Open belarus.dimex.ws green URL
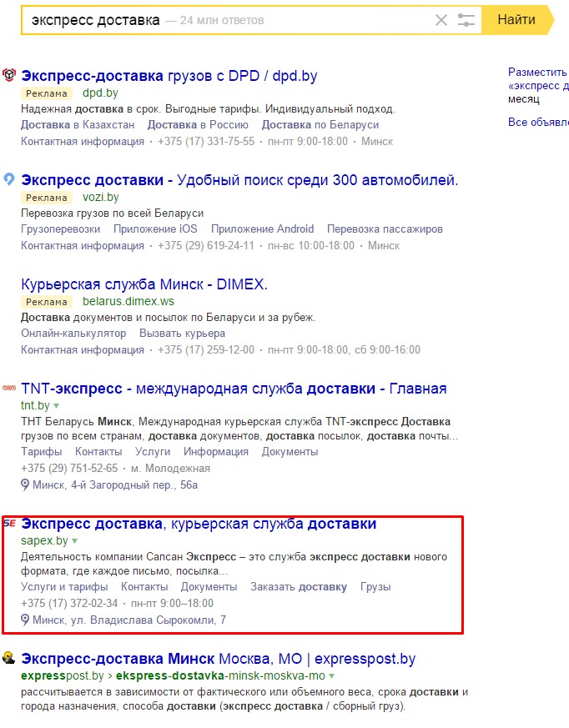Screen dimensions: 569x728 [x=128, y=301]
